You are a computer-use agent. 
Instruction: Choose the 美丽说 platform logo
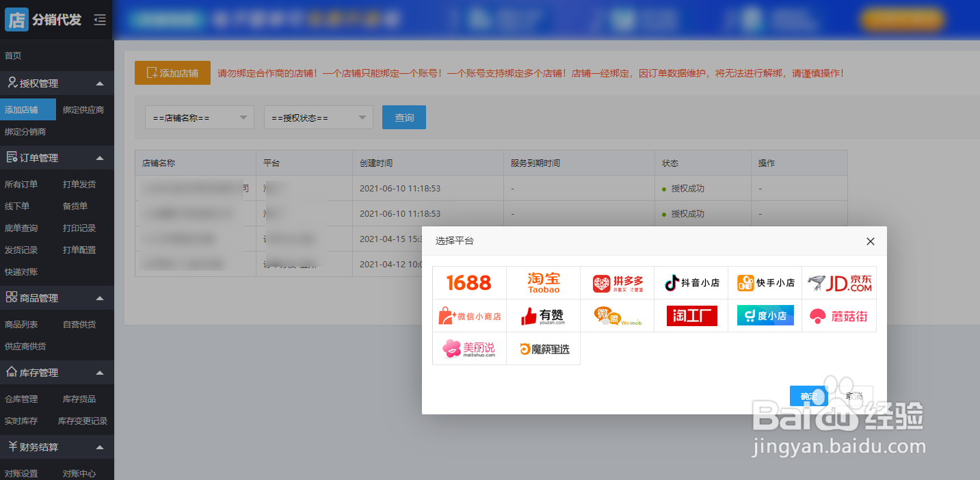click(x=469, y=348)
